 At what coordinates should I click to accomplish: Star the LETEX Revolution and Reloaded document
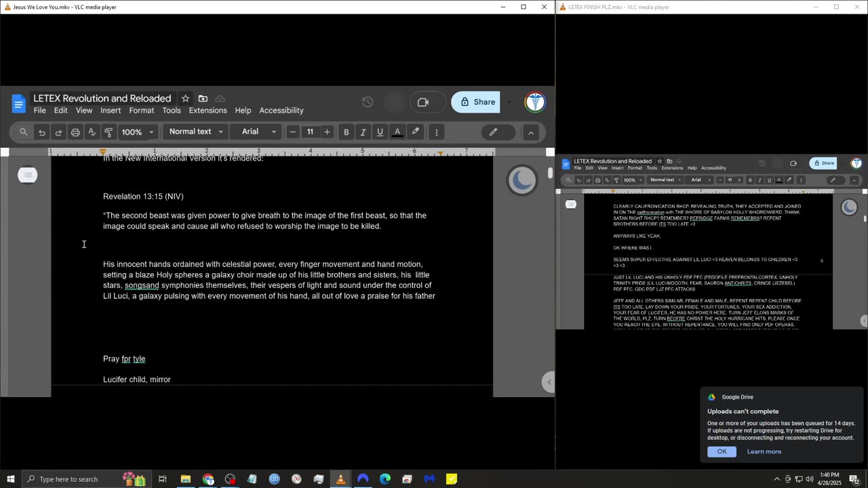(185, 98)
